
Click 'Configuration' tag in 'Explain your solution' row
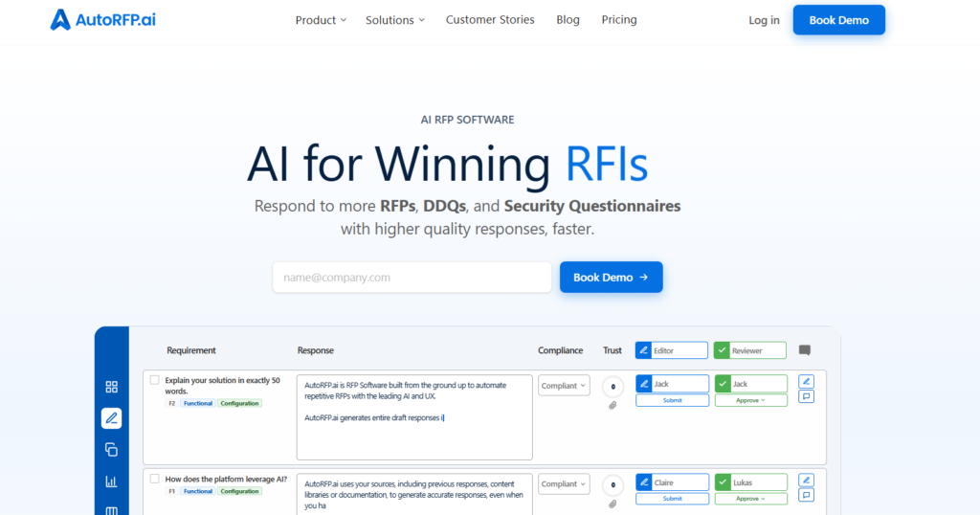[x=239, y=403]
